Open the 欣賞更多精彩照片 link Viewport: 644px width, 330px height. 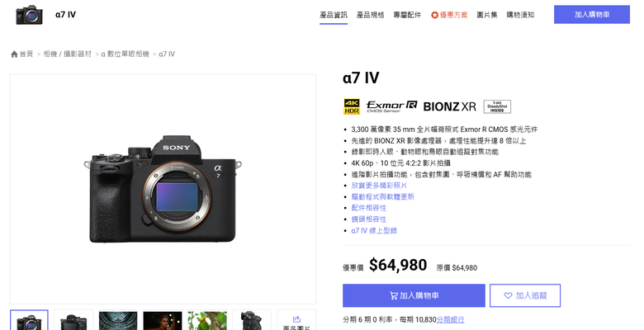coord(379,186)
